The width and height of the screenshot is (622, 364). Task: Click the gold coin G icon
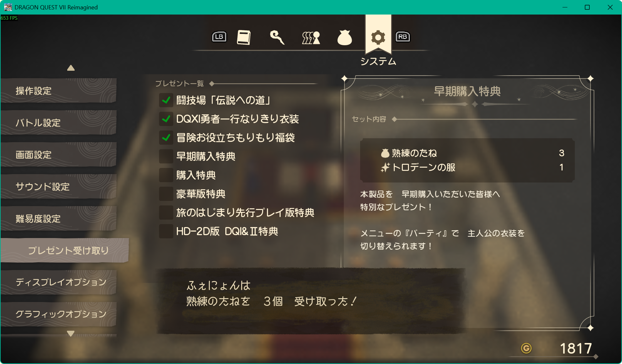pyautogui.click(x=526, y=348)
